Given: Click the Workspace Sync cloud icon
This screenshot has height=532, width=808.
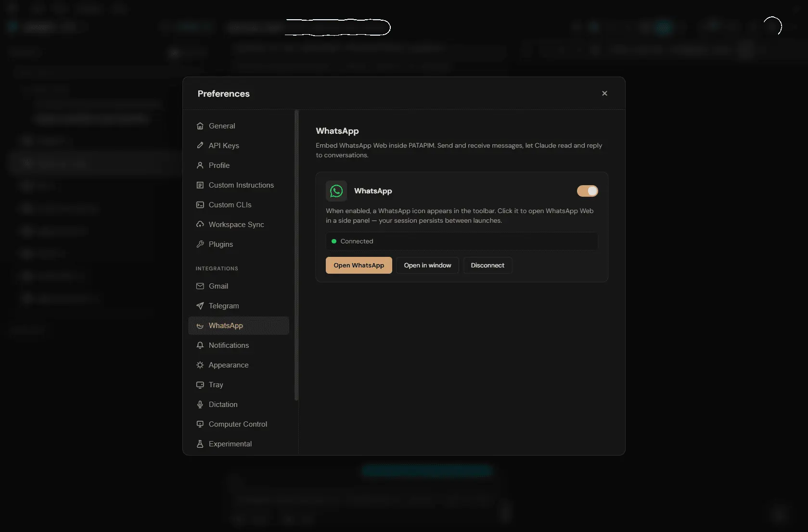Looking at the screenshot, I should click(200, 225).
